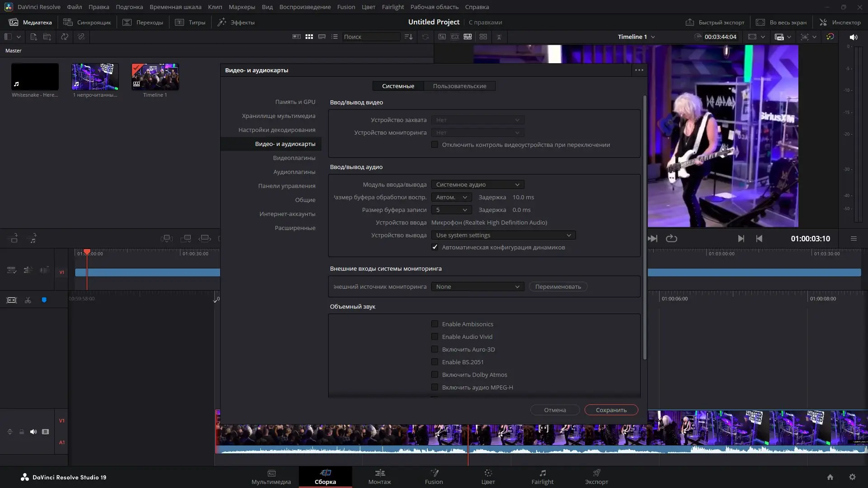Enable Dolby Atmos checkbox

click(434, 375)
